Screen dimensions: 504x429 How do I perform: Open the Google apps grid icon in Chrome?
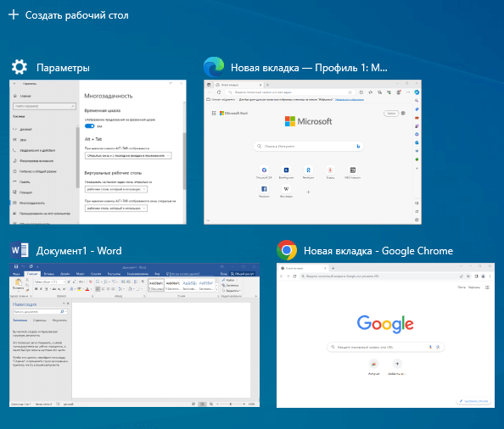[x=487, y=287]
